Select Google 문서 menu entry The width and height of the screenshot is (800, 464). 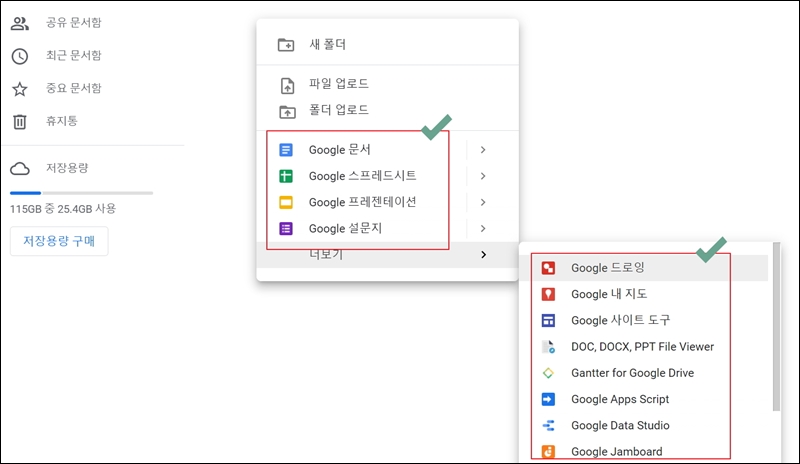tap(387, 150)
